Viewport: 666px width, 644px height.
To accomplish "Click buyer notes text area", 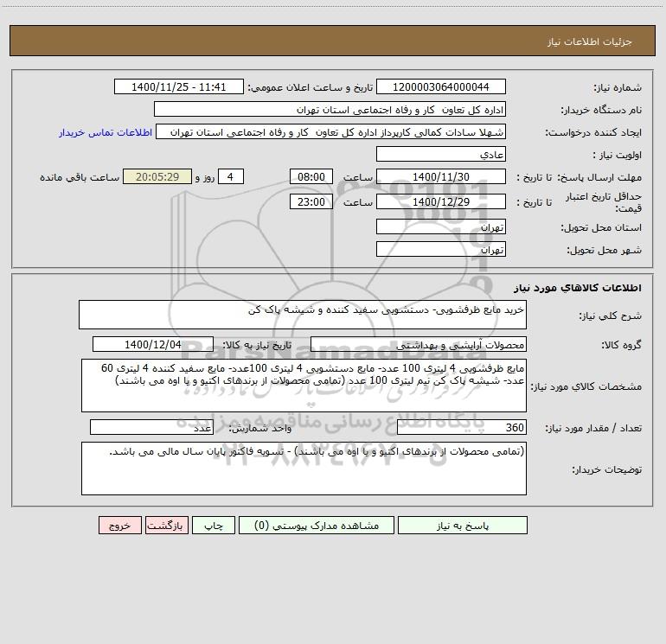I will (304, 469).
